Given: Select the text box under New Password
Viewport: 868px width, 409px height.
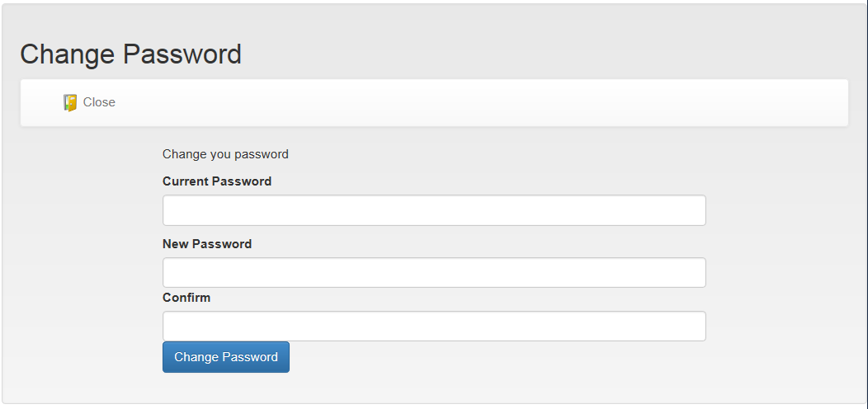Looking at the screenshot, I should coord(434,272).
